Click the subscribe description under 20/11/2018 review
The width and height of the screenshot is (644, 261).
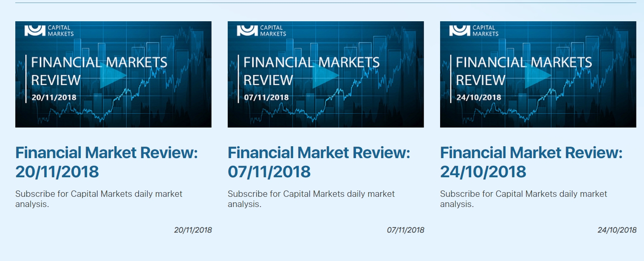[x=99, y=199]
